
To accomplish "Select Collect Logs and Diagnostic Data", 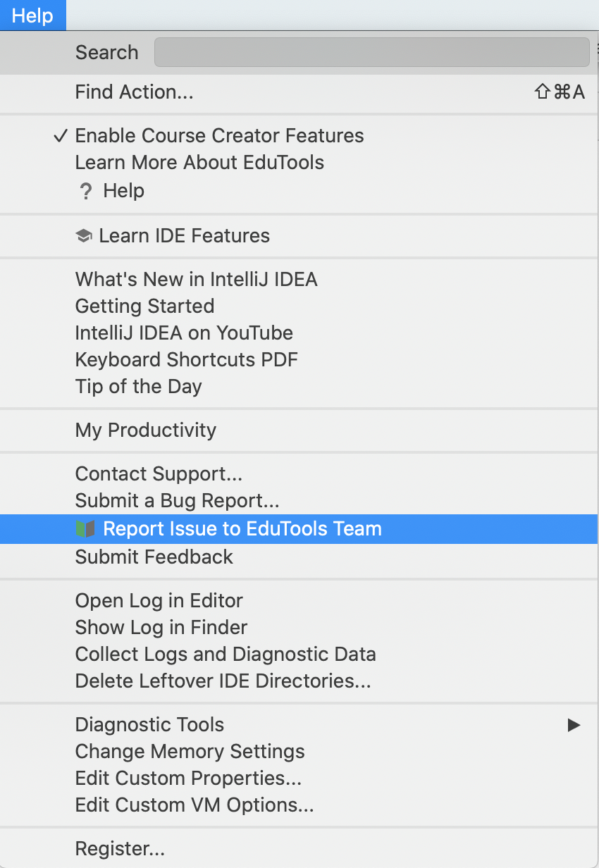I will pos(299,654).
